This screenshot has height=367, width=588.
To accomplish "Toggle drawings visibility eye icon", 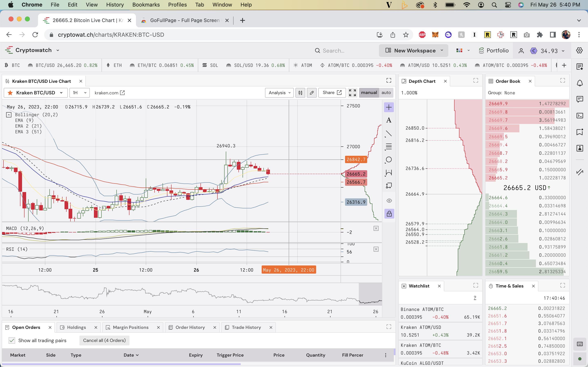I will tap(389, 201).
